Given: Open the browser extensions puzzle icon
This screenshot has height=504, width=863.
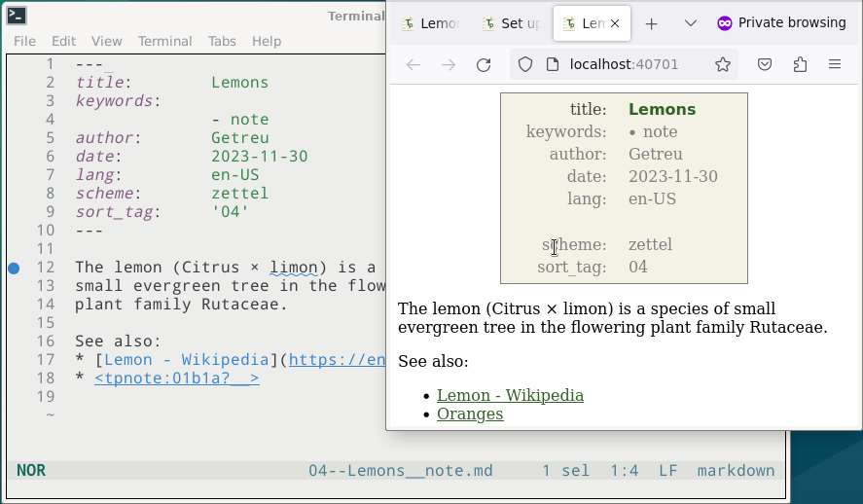Looking at the screenshot, I should pos(800,65).
